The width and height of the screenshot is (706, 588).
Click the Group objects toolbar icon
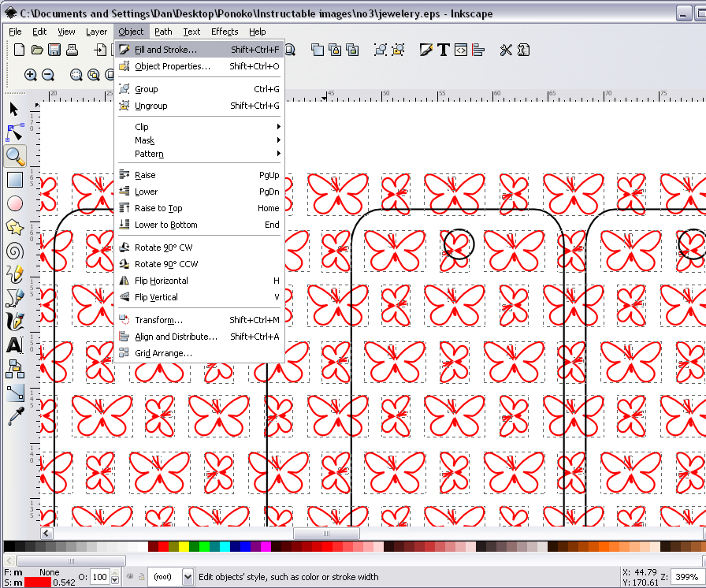click(381, 50)
